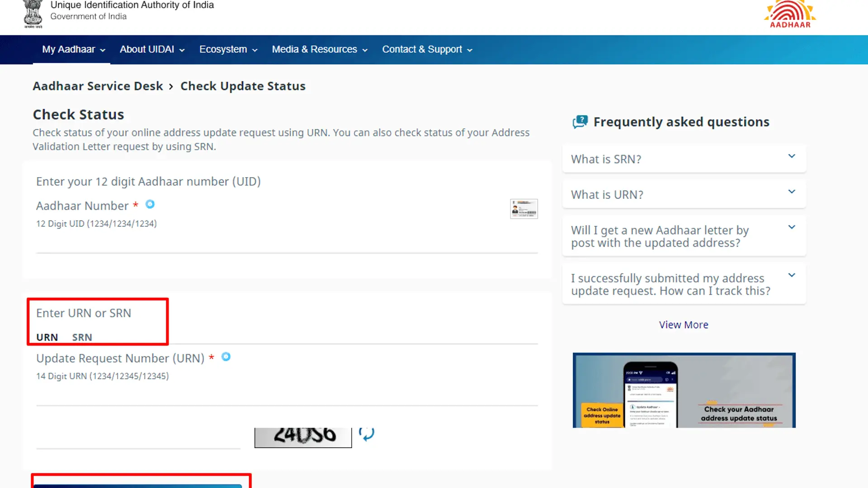Select the URN option
Image resolution: width=868 pixels, height=488 pixels.
47,337
